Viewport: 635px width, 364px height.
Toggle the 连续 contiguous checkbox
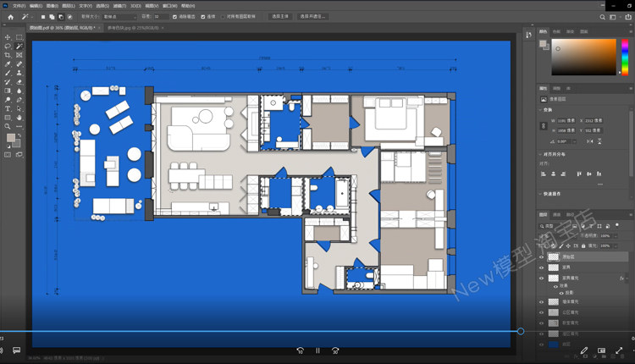[202, 16]
